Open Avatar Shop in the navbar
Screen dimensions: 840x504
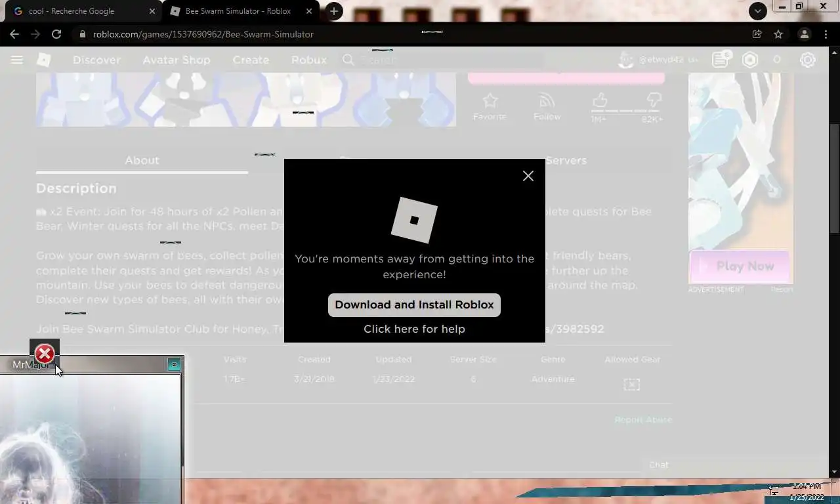[x=177, y=60]
